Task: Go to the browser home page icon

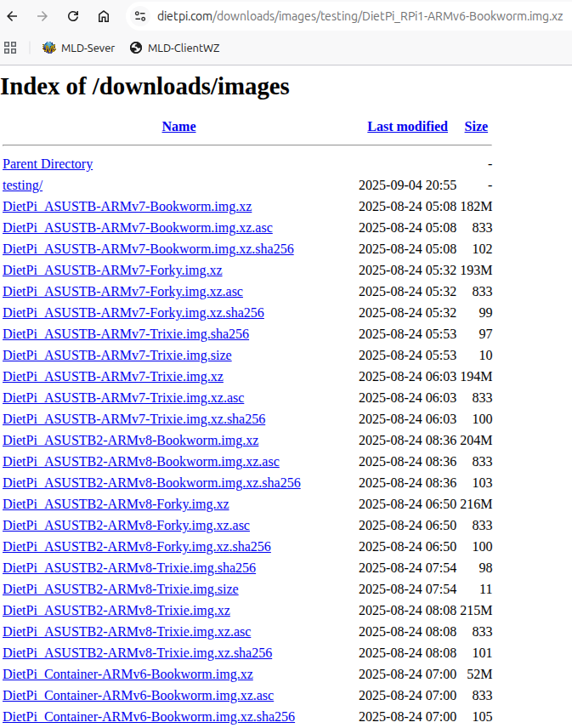Action: point(104,16)
